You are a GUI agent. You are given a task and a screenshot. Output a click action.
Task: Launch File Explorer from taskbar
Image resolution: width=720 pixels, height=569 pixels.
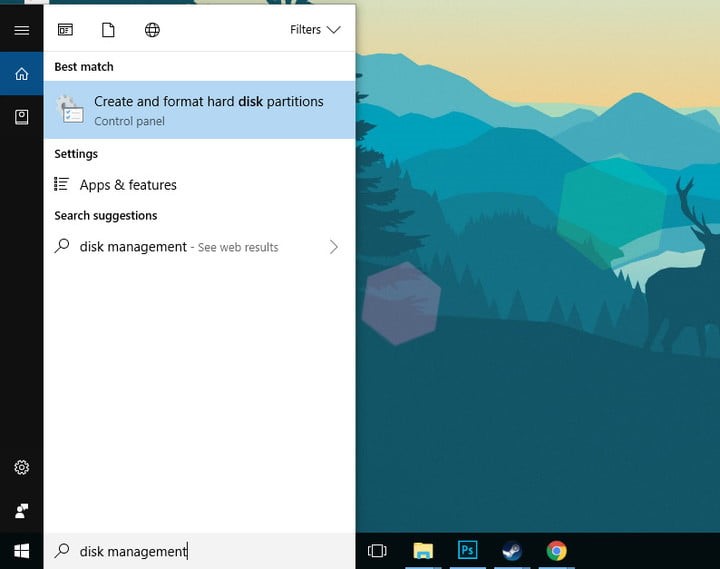tap(423, 551)
